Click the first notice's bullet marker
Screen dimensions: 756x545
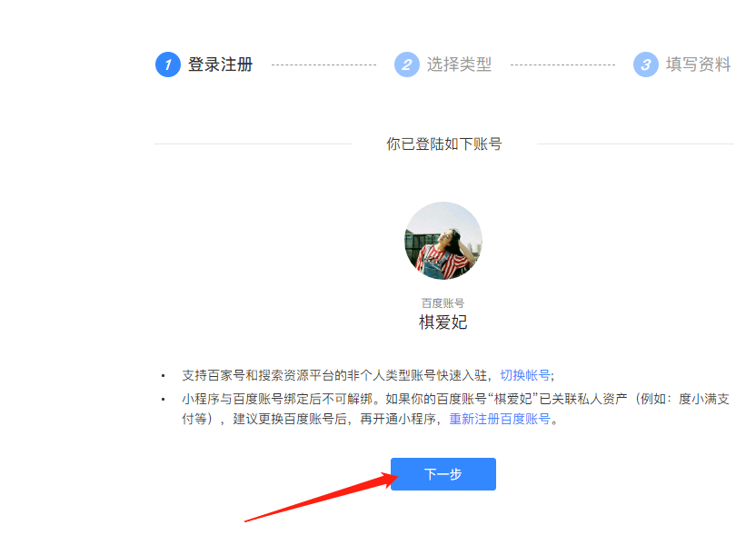164,376
